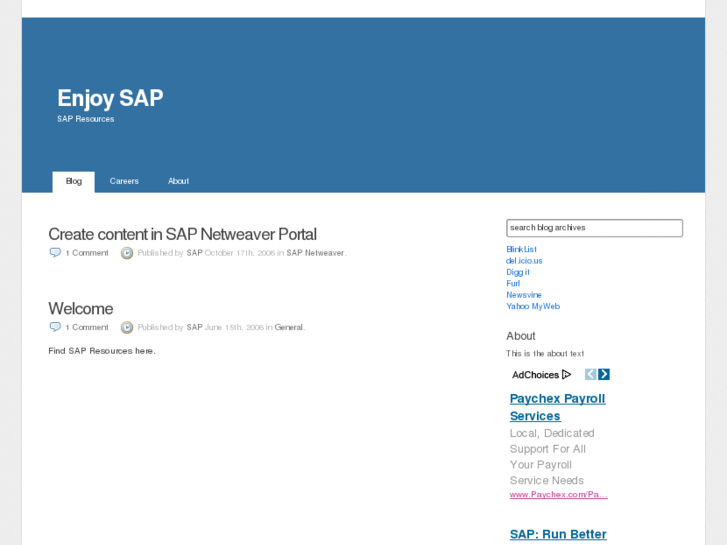Click Enjoy SAP site title
Viewport: 727px width, 545px height.
point(110,98)
